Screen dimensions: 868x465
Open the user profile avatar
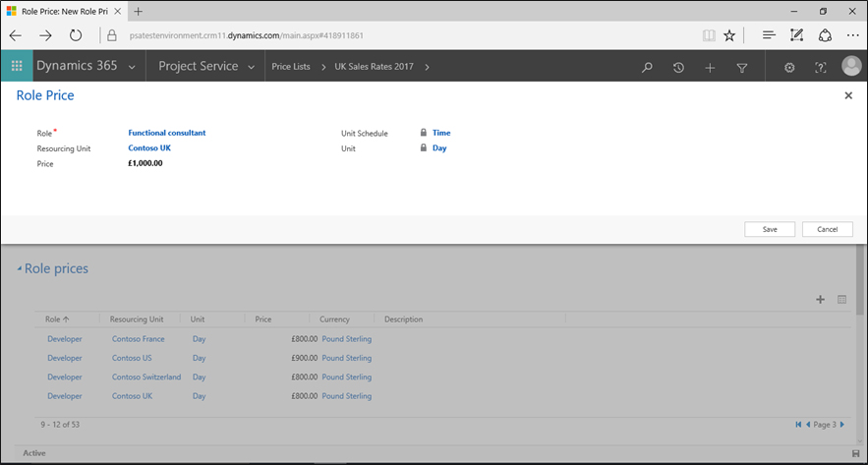[851, 66]
